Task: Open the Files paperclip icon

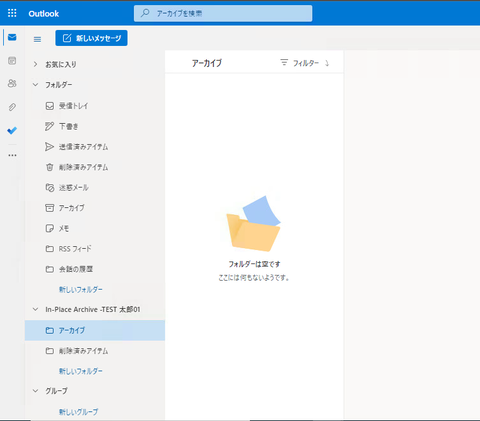Action: 12,107
